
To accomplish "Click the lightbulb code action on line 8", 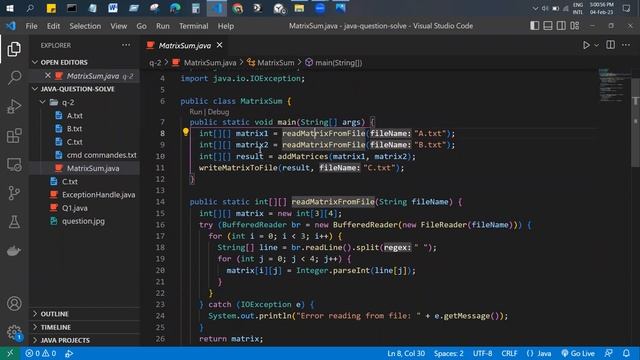I will [x=186, y=132].
